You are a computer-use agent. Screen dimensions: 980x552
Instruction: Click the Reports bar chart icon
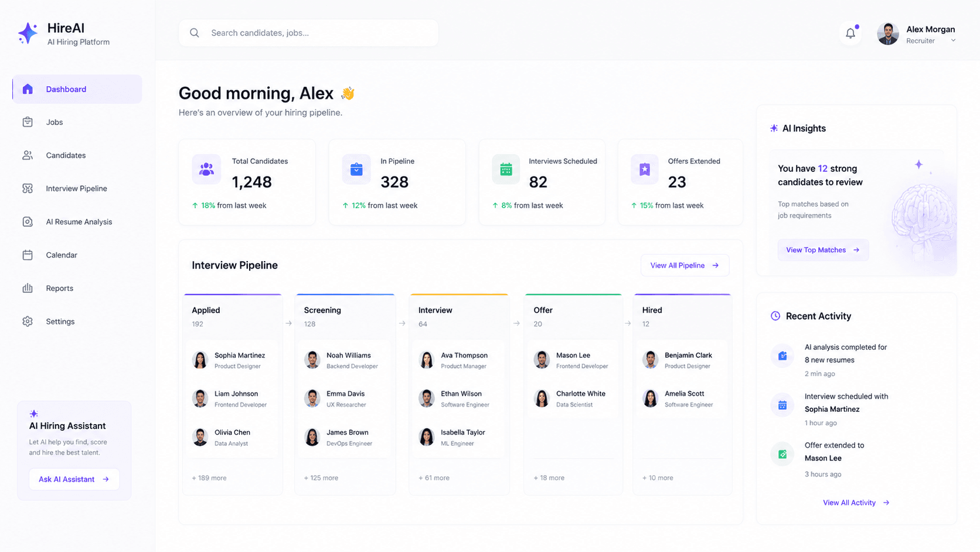pos(28,288)
